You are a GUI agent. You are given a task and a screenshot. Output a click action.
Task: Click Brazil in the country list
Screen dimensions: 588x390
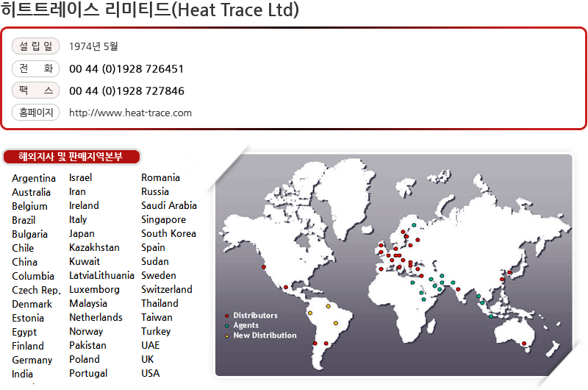click(x=24, y=220)
